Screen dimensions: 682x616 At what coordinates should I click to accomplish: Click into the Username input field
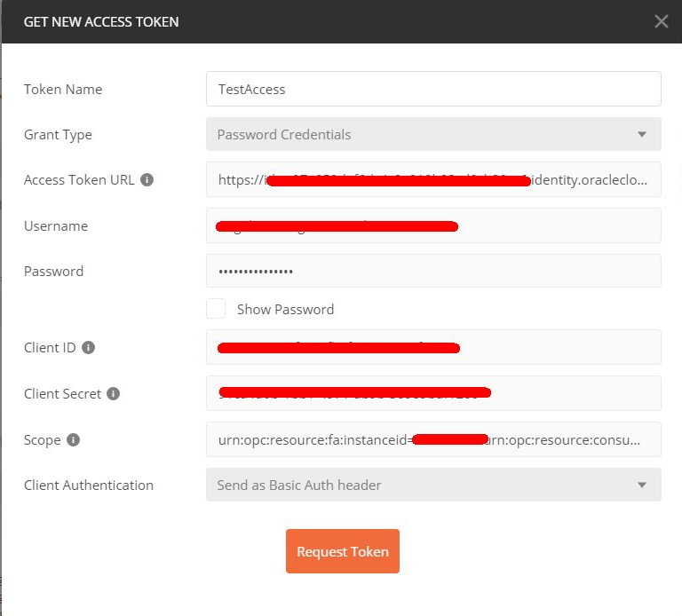click(433, 225)
